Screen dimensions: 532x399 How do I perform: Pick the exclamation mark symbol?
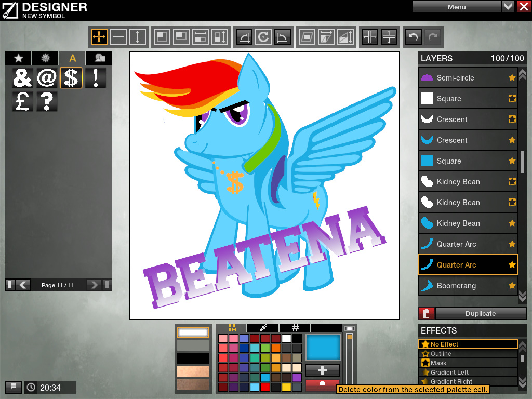[x=96, y=78]
